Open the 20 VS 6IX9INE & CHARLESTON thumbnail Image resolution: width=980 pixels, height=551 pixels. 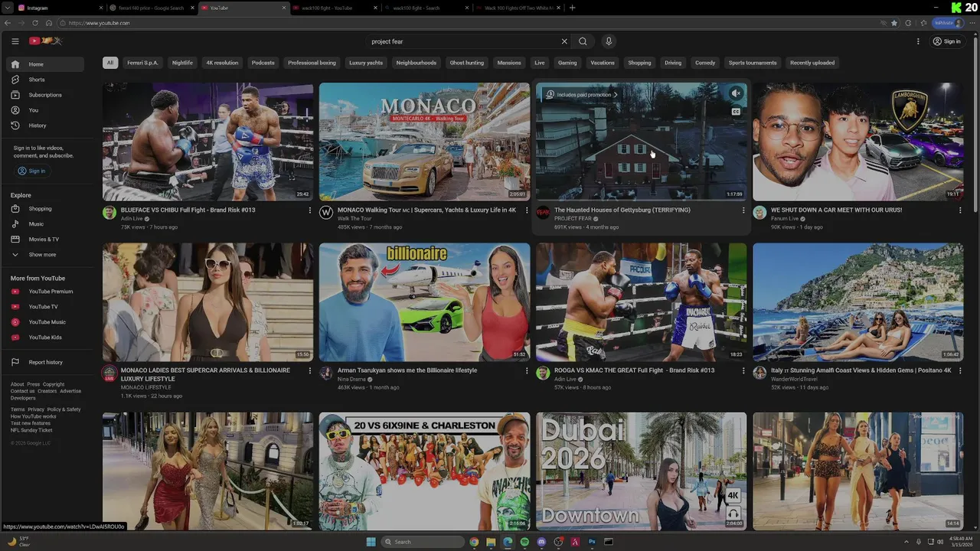click(x=424, y=471)
